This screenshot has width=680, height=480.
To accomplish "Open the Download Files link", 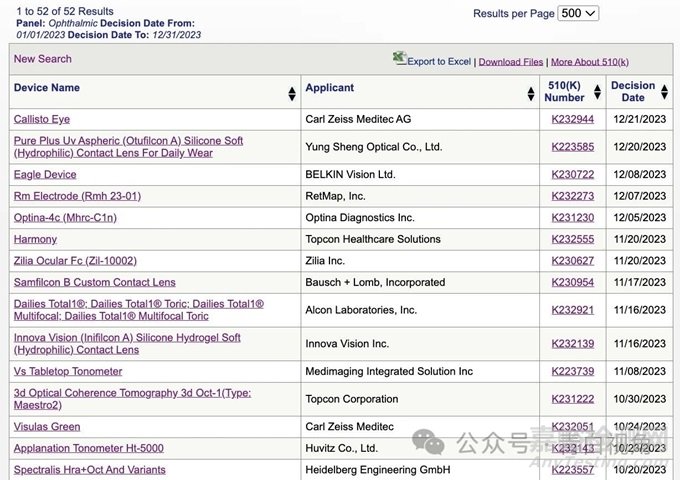I will click(510, 62).
